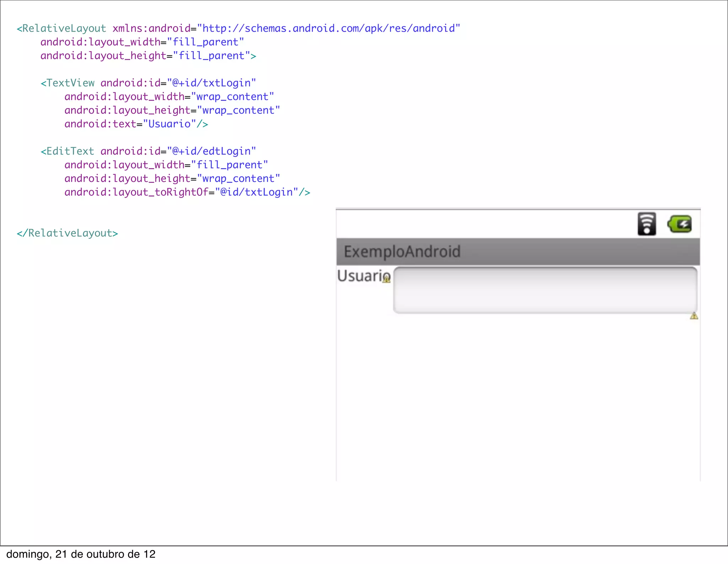Click the "@+id/txtLogin" id value

[212, 83]
